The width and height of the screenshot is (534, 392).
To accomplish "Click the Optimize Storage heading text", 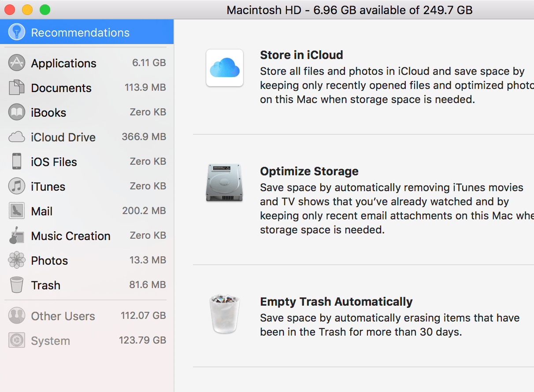I will (x=309, y=171).
